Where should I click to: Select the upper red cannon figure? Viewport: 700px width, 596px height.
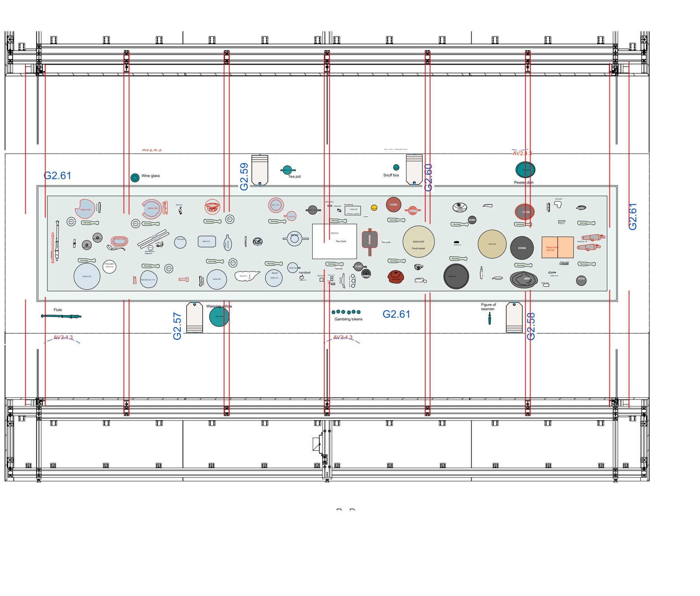593,237
